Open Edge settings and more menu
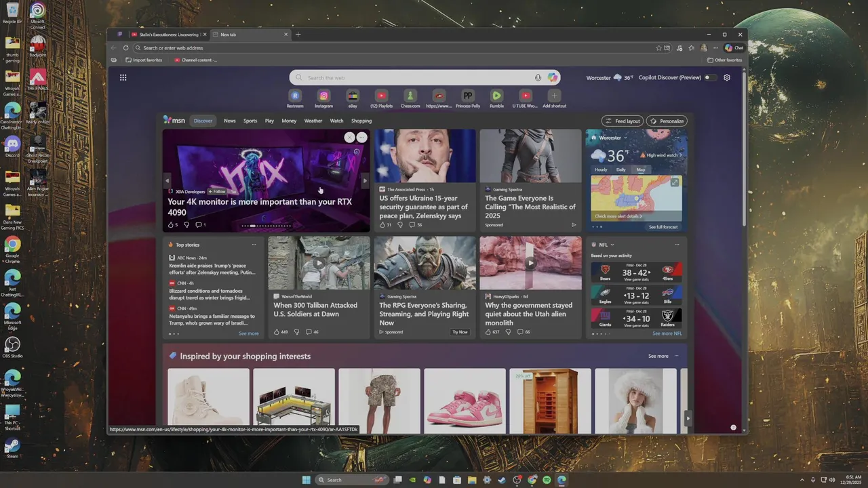This screenshot has height=488, width=868. click(715, 48)
